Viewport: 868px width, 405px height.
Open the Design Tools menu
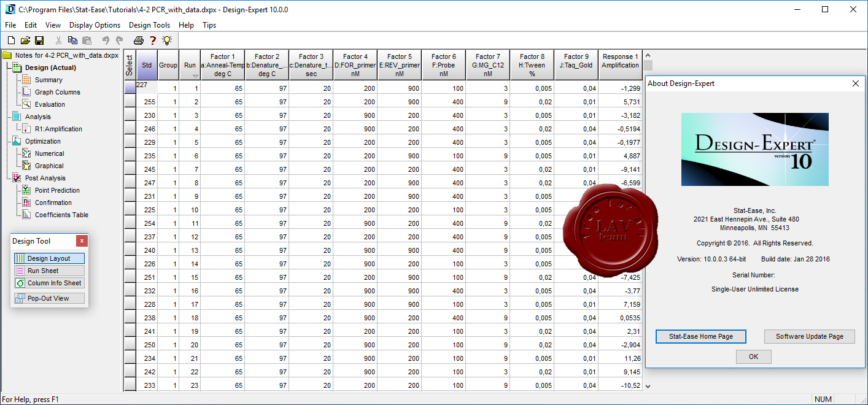pyautogui.click(x=149, y=25)
